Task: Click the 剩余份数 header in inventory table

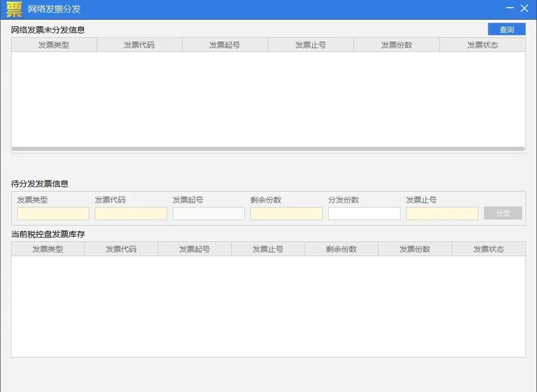Action: [x=341, y=249]
